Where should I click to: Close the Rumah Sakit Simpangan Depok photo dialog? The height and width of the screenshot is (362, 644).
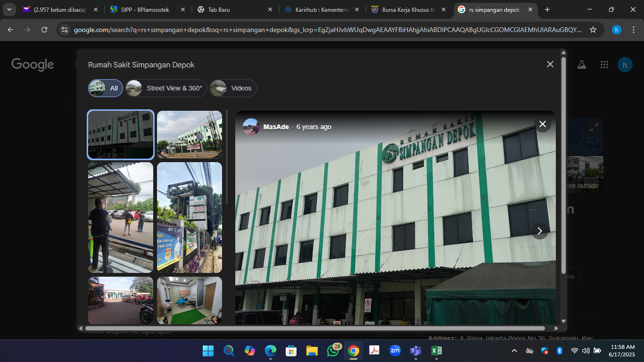(x=550, y=64)
